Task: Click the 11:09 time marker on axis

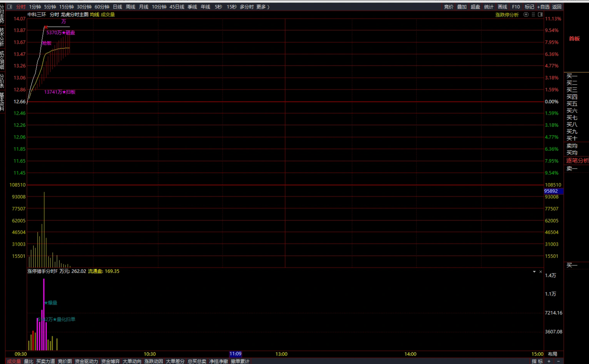Action: coord(235,354)
